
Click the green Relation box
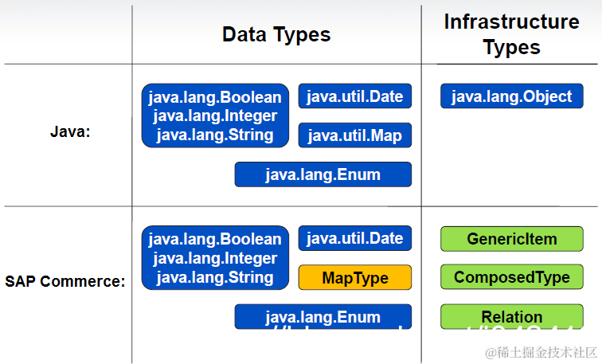[x=512, y=316]
